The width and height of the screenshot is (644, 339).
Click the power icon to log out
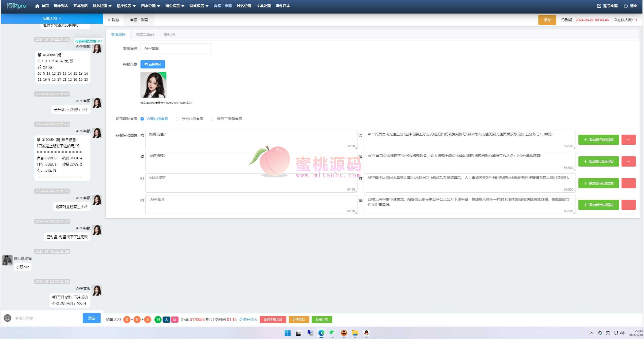point(626,6)
